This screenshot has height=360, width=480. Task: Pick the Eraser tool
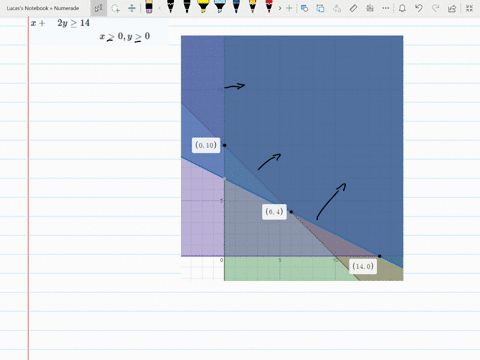(x=149, y=7)
